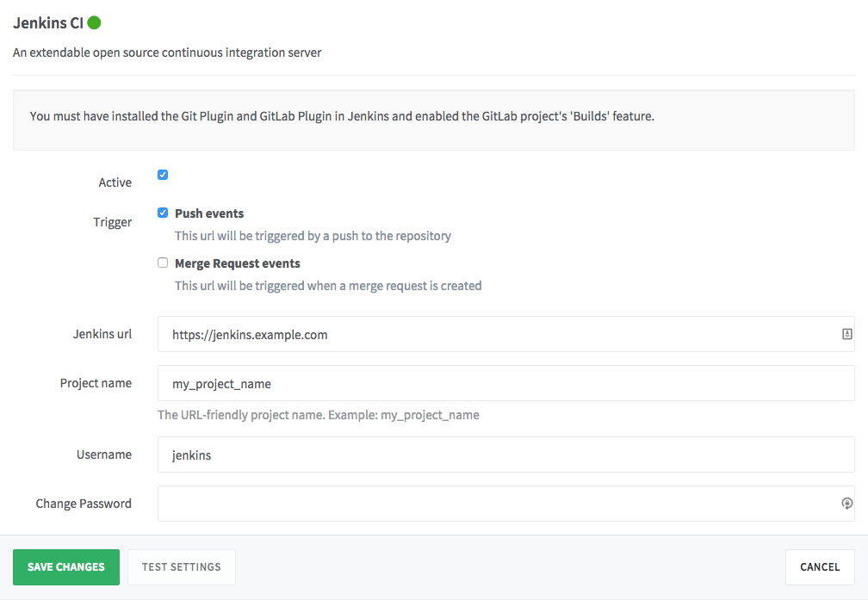Click the Jenkins CI heading
This screenshot has height=600, width=868.
point(47,22)
